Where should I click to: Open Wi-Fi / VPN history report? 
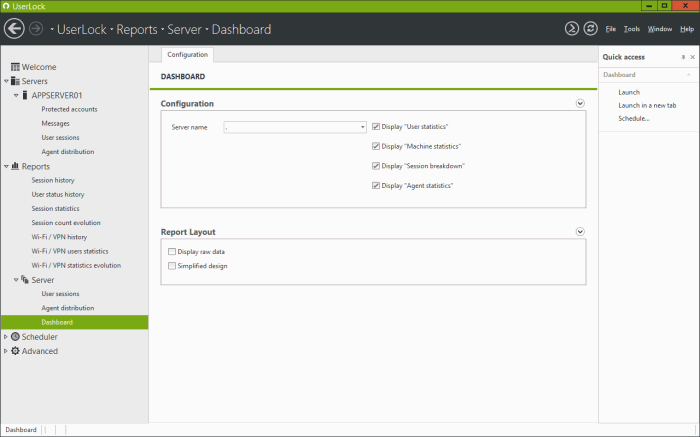(x=59, y=237)
